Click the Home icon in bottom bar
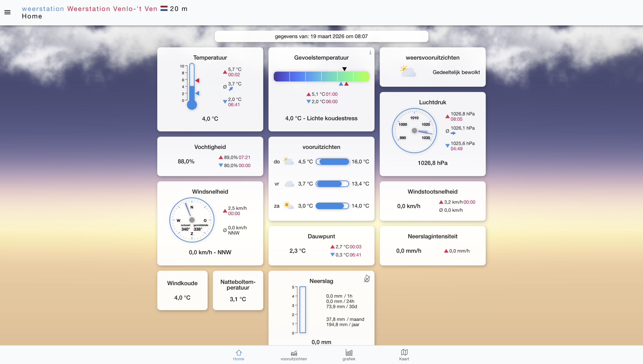 (238, 352)
